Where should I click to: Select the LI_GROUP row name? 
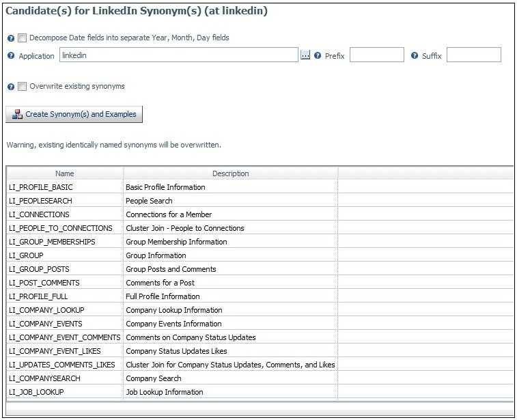point(26,255)
